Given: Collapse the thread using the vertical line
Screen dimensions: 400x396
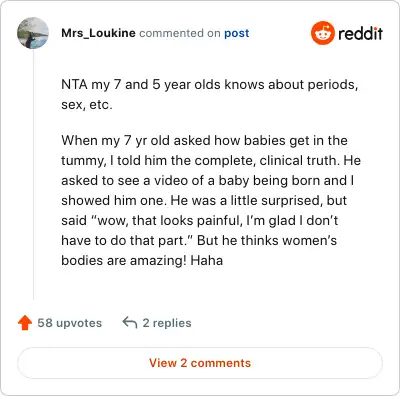Looking at the screenshot, I should [33, 175].
